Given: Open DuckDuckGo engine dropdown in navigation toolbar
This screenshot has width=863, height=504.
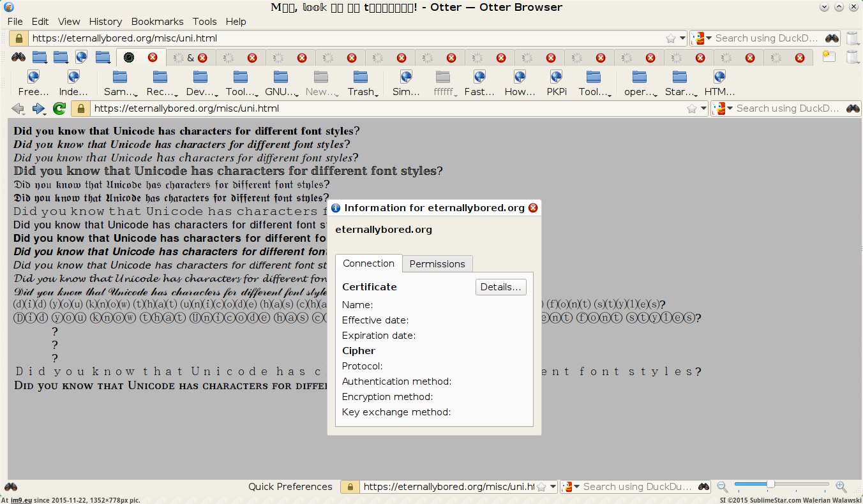Looking at the screenshot, I should click(x=724, y=108).
